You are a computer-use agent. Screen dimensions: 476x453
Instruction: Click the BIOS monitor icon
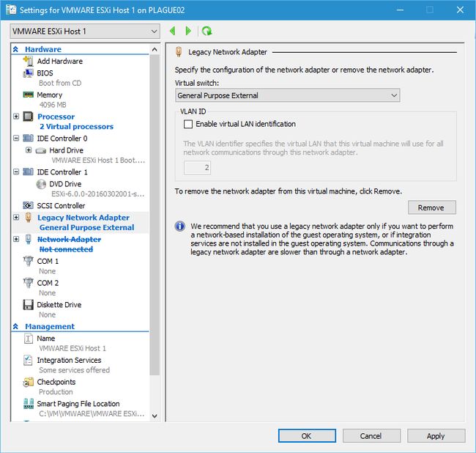click(x=29, y=73)
